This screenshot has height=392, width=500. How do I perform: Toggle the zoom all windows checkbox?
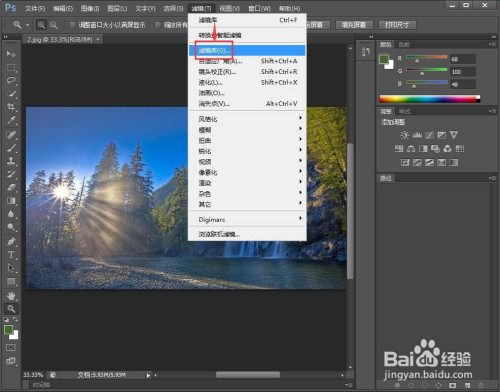pyautogui.click(x=158, y=25)
